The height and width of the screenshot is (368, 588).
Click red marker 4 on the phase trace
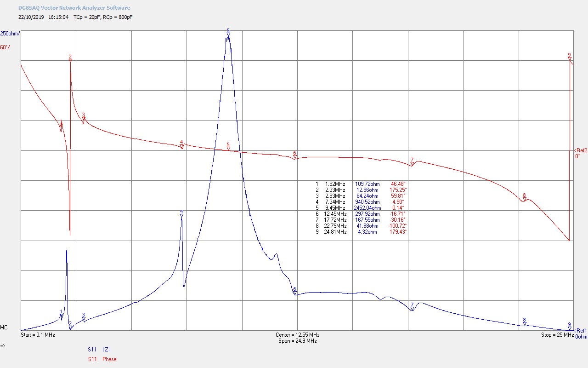click(x=182, y=145)
